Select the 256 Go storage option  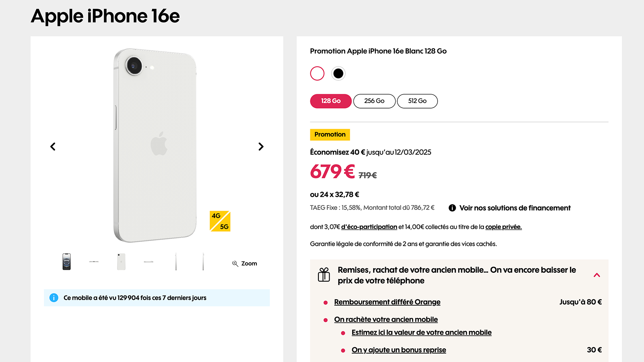tap(374, 101)
